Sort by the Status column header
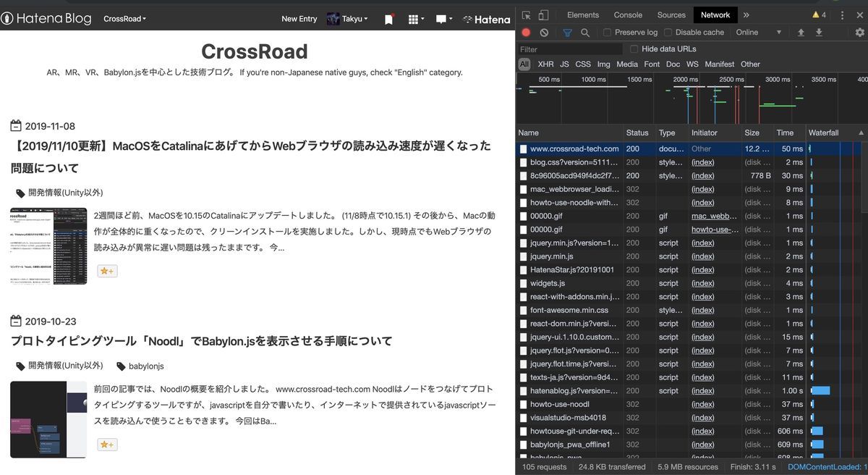This screenshot has width=868, height=475. coord(639,133)
